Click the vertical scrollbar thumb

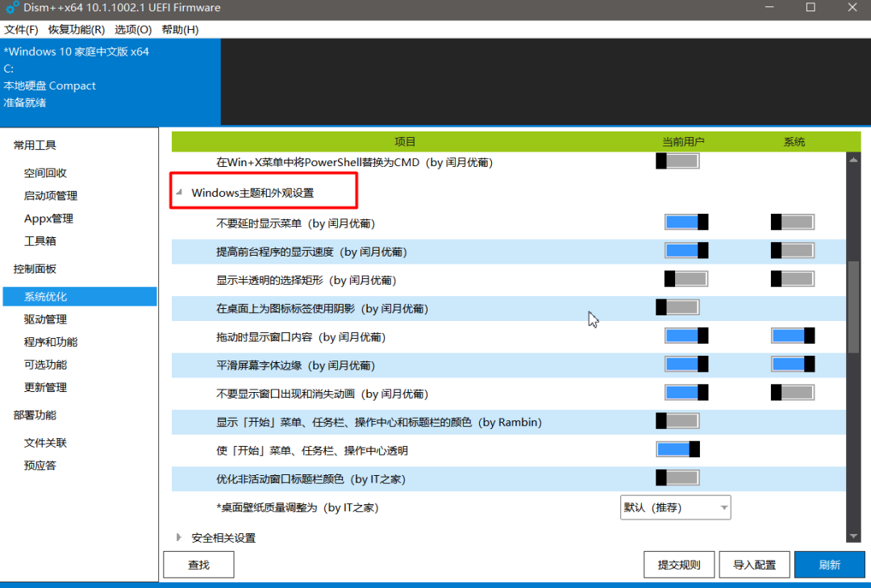click(x=853, y=307)
